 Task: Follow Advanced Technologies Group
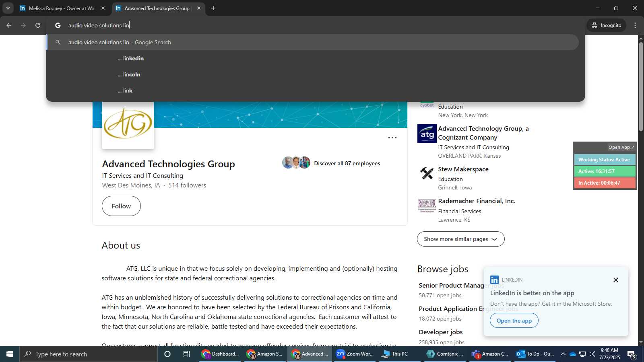[x=121, y=206]
